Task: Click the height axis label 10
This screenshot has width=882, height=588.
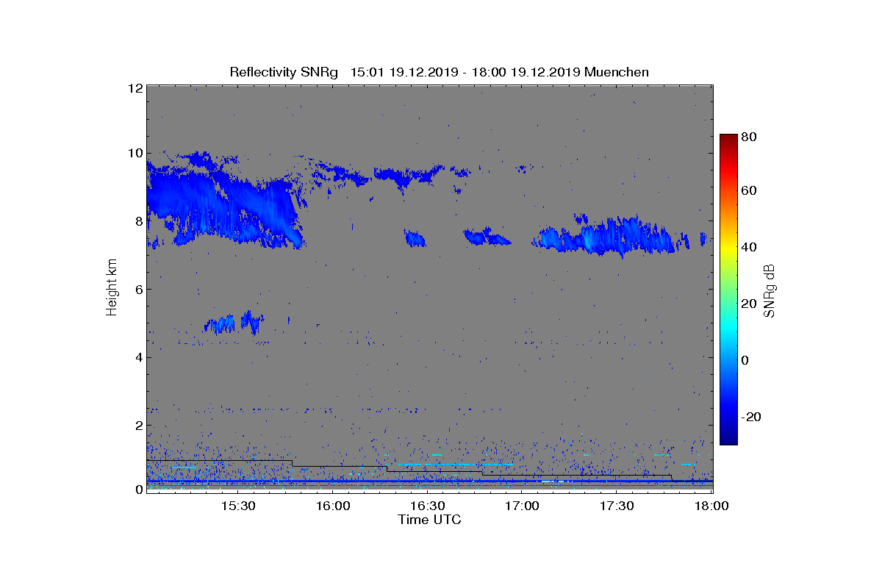Action: (135, 153)
